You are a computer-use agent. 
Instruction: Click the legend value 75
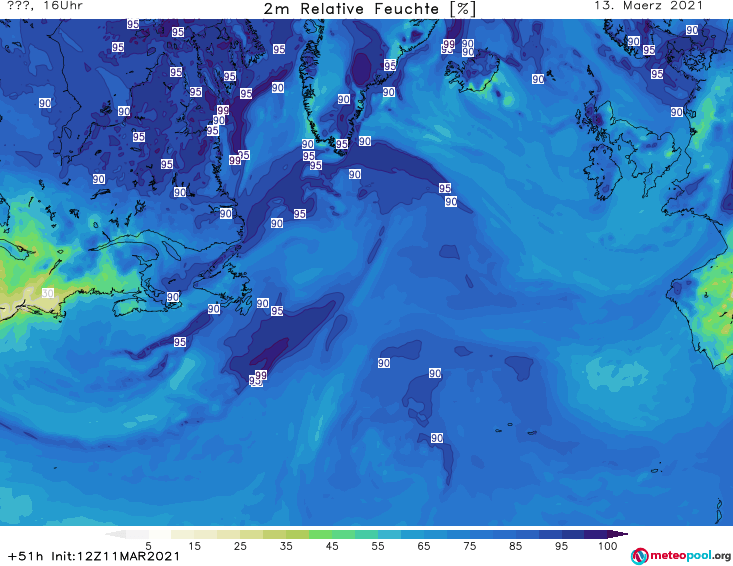pos(469,546)
